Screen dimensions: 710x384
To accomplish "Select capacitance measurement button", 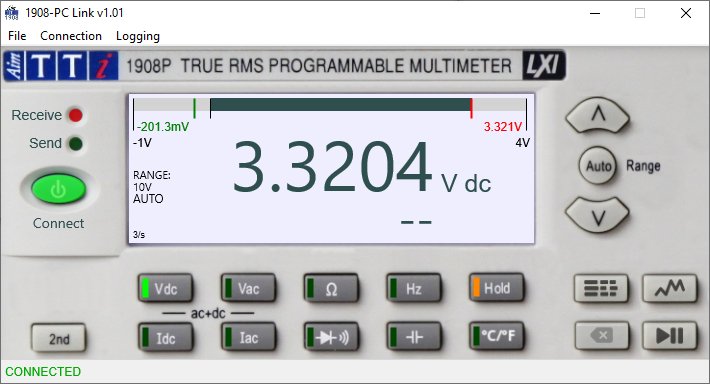I will tap(414, 337).
